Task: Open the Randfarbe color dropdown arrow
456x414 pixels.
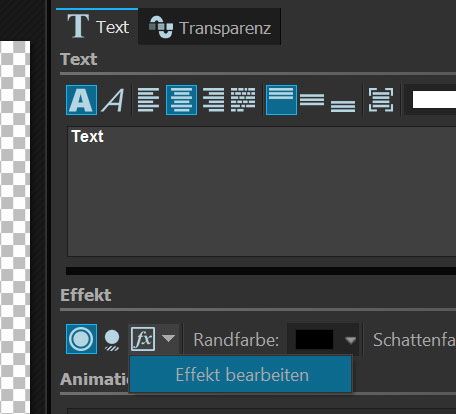Action: click(350, 340)
